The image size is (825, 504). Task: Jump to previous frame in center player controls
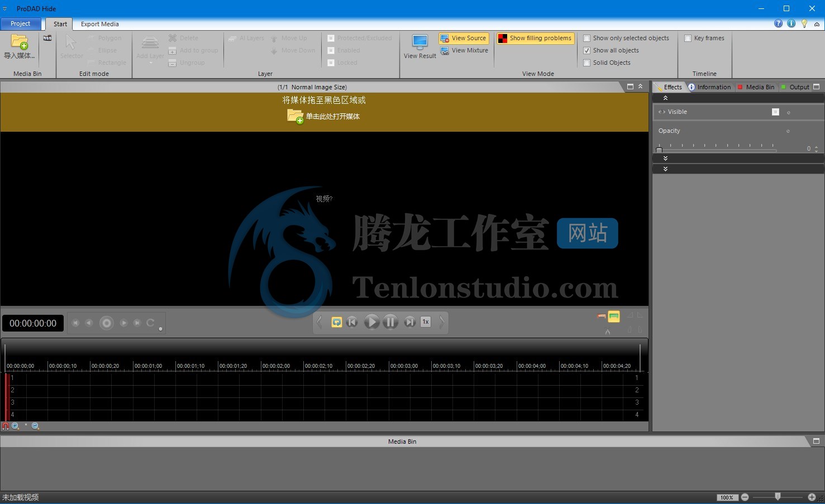coord(352,322)
